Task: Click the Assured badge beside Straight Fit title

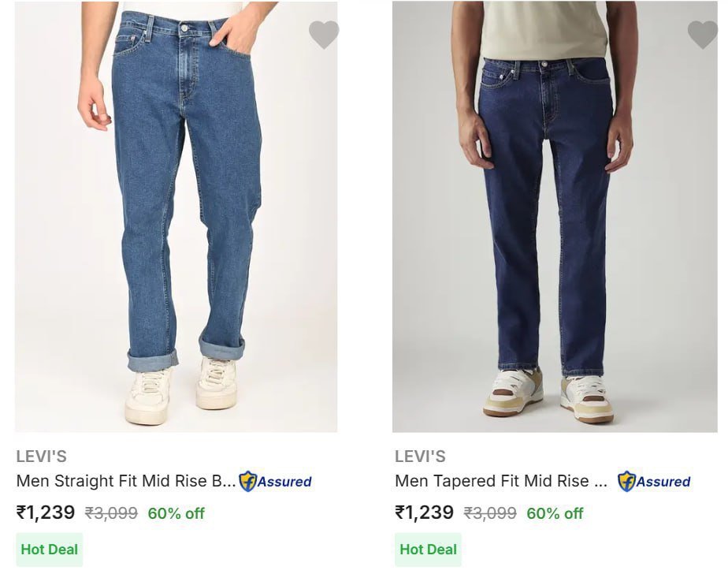Action: pos(276,481)
